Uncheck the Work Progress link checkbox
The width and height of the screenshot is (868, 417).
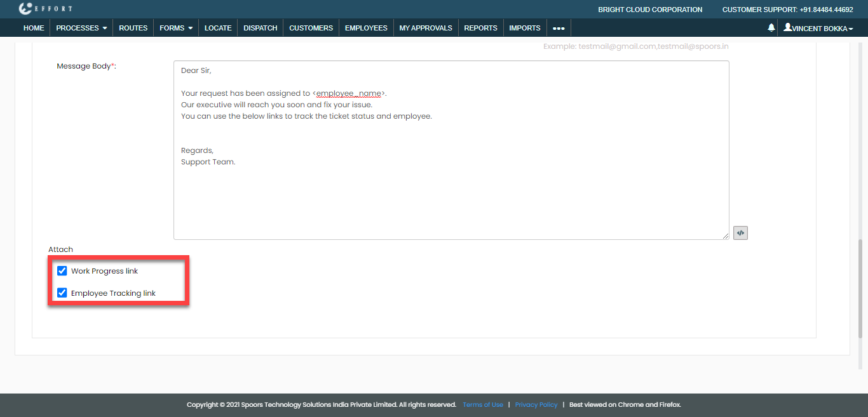pos(62,271)
